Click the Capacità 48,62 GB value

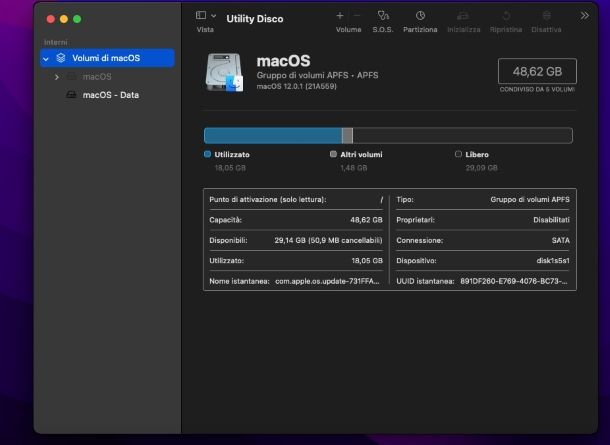tap(366, 220)
